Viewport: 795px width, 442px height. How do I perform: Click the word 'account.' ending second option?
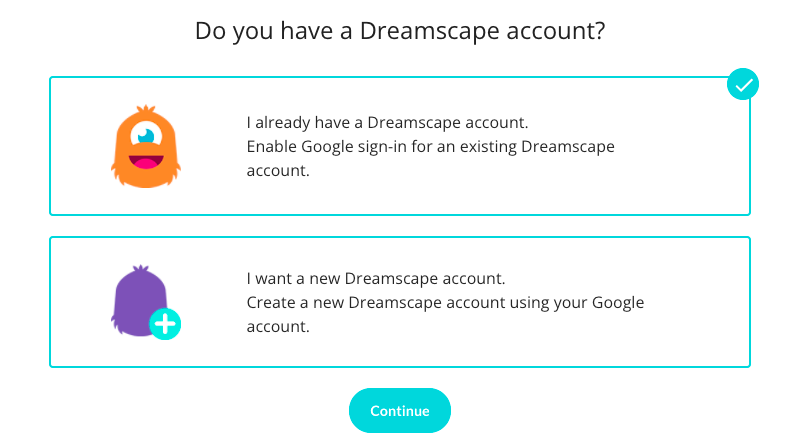(278, 327)
